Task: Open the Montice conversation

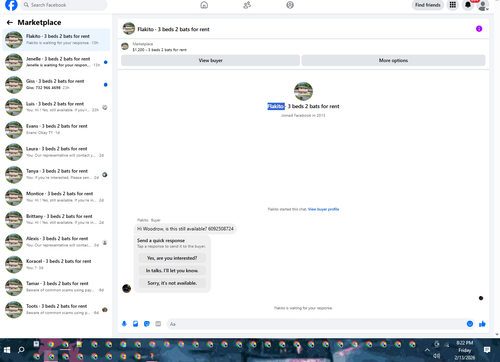Action: [x=56, y=197]
